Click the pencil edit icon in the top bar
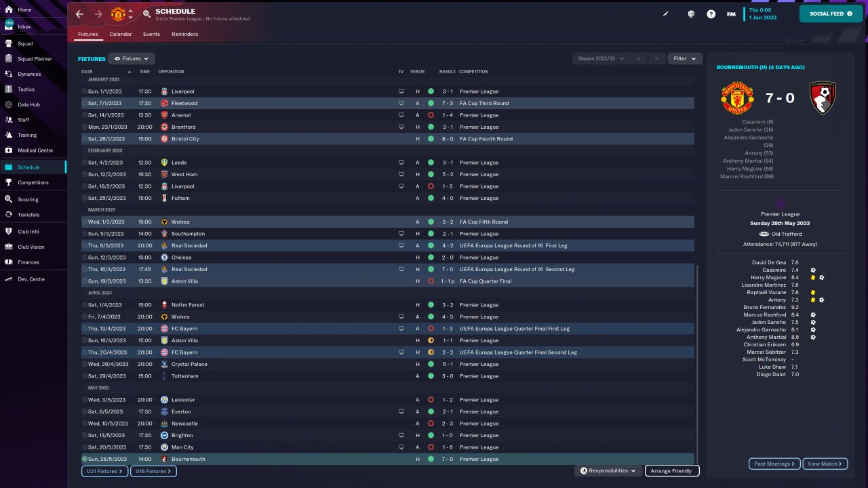The width and height of the screenshot is (868, 488). pos(666,14)
